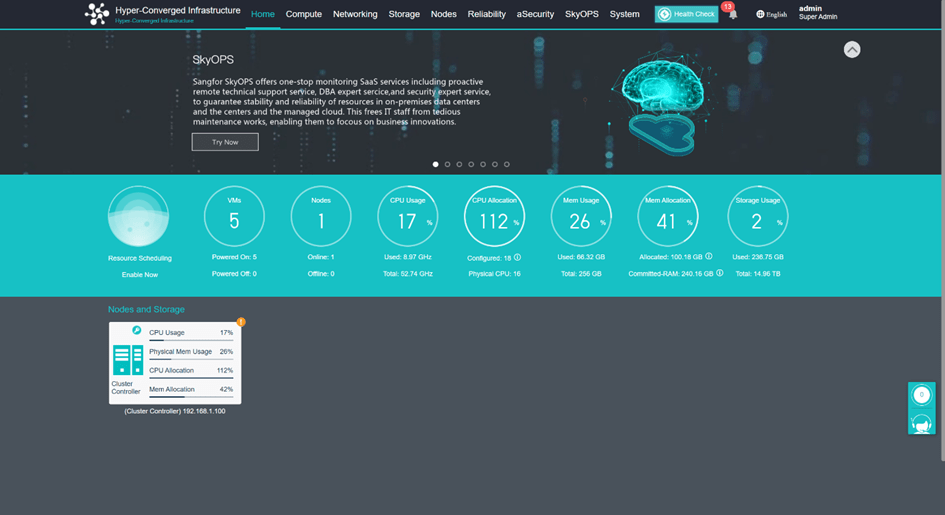Viewport: 945px width, 515px height.
Task: Open the English language dropdown
Action: click(772, 15)
